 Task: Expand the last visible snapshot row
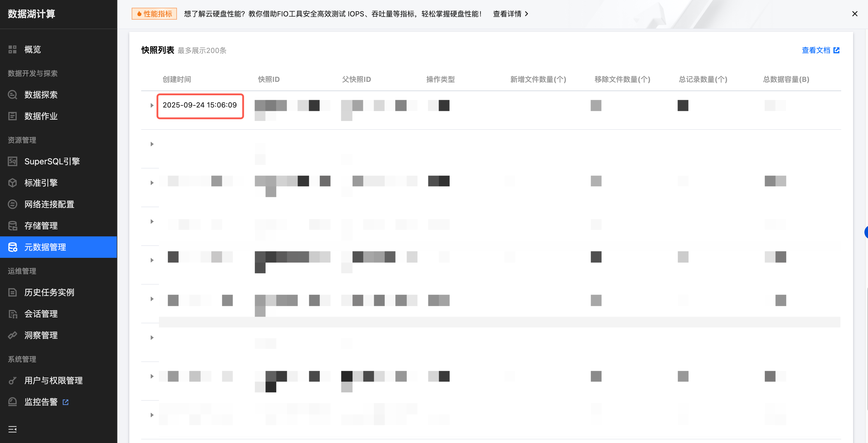point(152,415)
